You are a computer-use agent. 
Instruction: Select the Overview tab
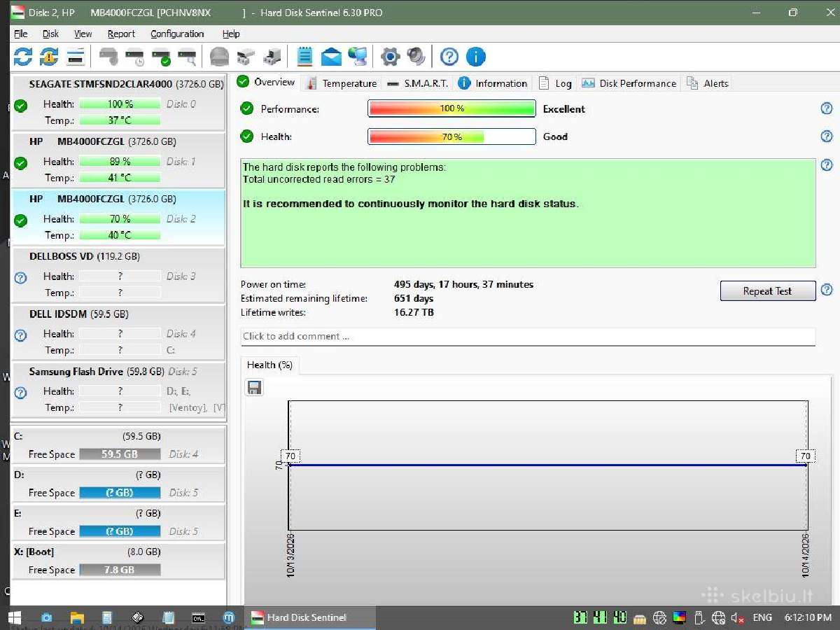pyautogui.click(x=266, y=82)
